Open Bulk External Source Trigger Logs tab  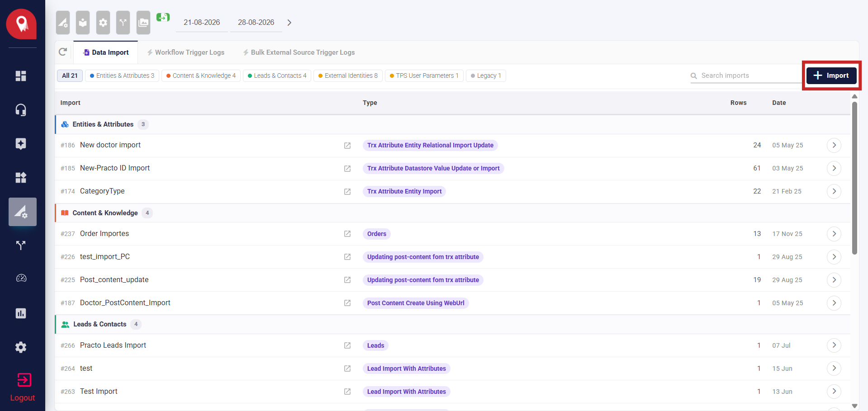299,52
